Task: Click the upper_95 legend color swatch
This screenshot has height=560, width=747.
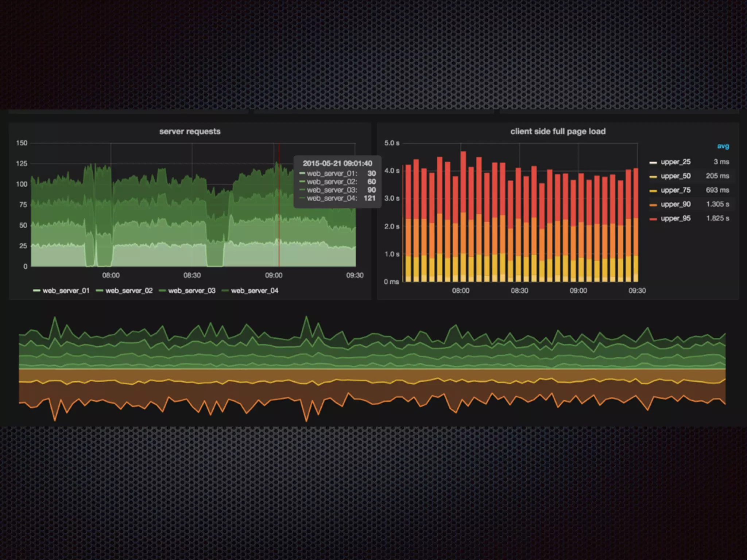Action: 653,219
